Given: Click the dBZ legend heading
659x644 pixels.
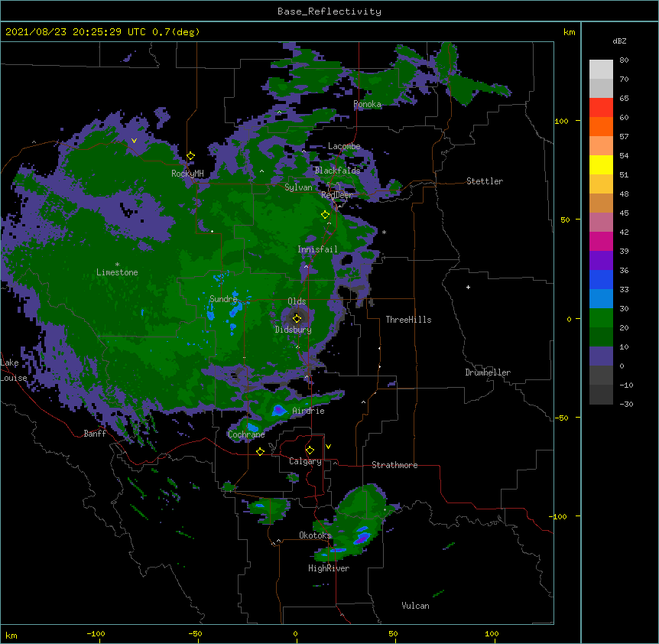Looking at the screenshot, I should point(619,41).
